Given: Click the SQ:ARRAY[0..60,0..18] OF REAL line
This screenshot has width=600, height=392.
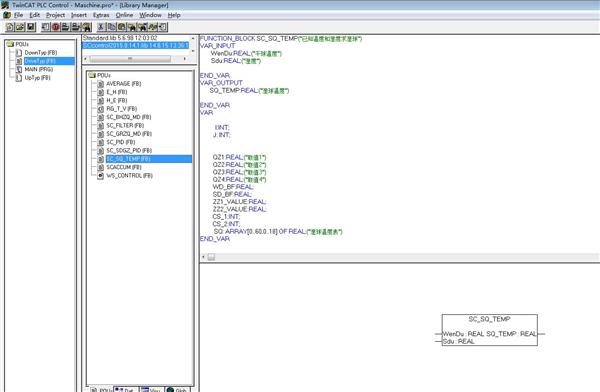Looking at the screenshot, I should [277, 231].
